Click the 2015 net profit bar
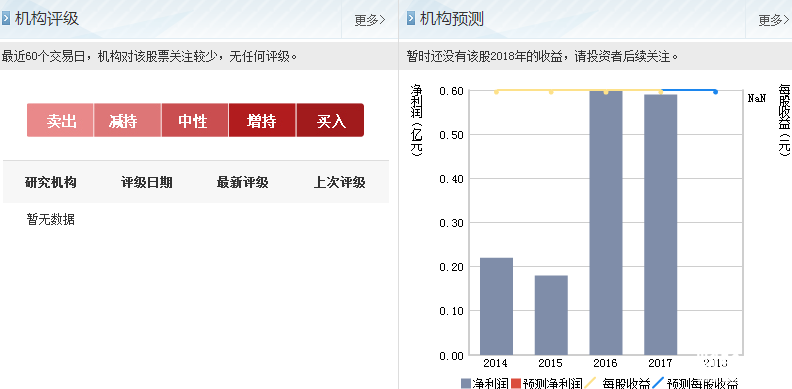Image resolution: width=792 pixels, height=389 pixels. [551, 315]
